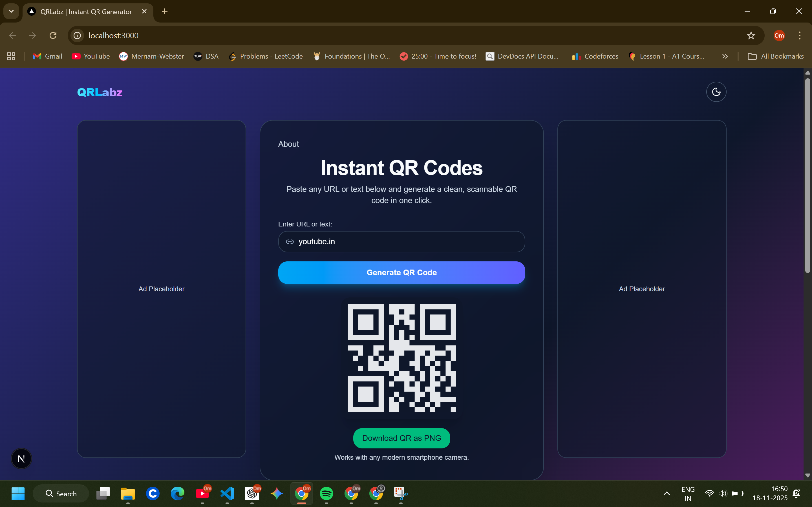Screen dimensions: 812x507
Task: Reload the page with the refresh icon
Action: [x=53, y=35]
